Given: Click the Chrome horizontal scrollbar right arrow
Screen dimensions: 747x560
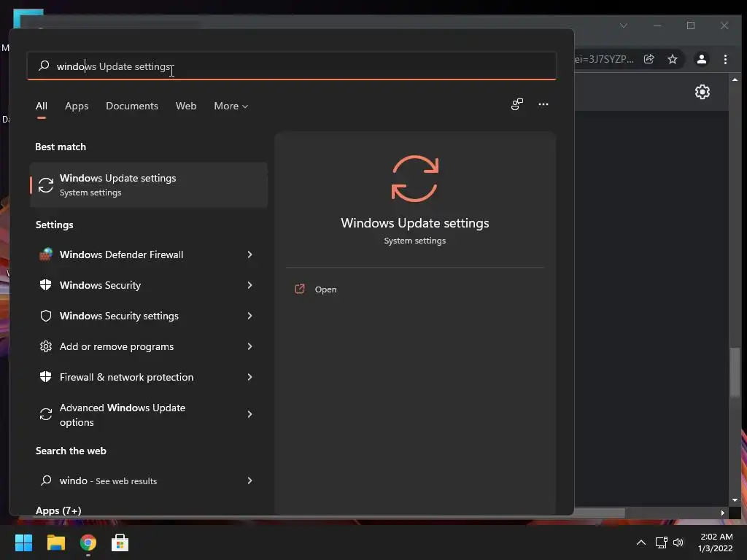Looking at the screenshot, I should point(723,513).
